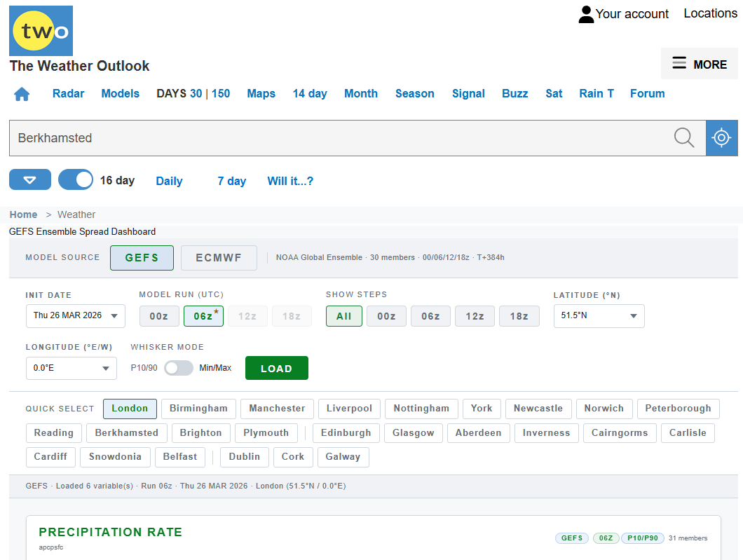Select GEFS model source
Image resolution: width=743 pixels, height=560 pixels.
tap(142, 258)
